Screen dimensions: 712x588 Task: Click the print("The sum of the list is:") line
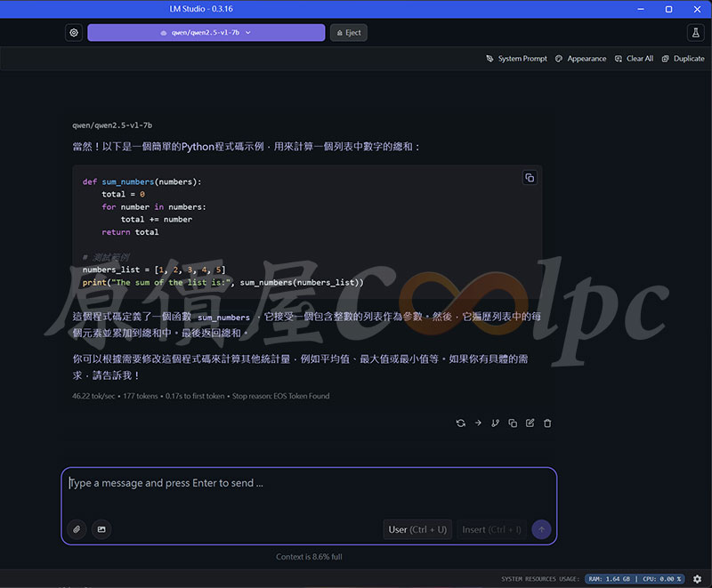223,282
